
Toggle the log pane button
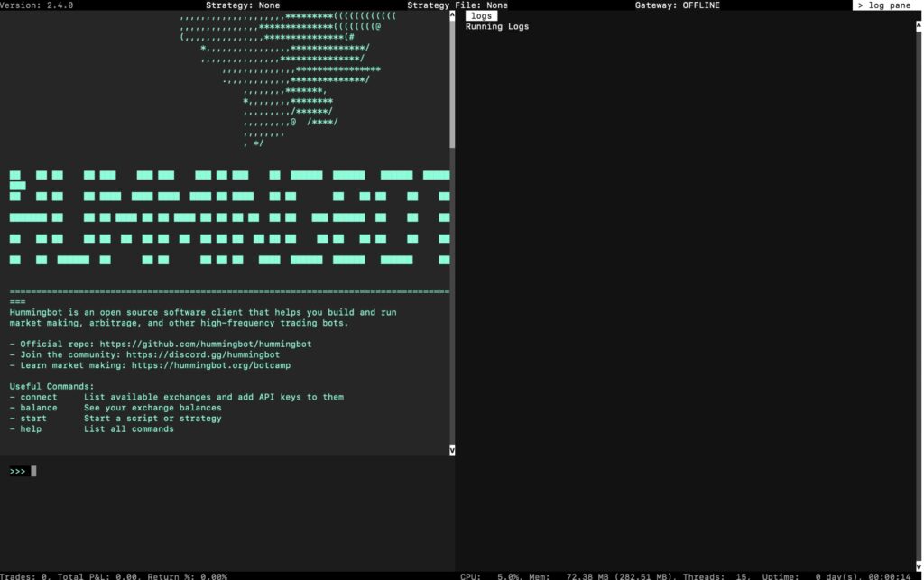tap(885, 5)
